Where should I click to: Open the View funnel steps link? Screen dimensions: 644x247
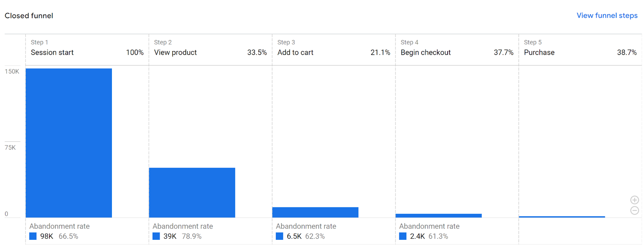[x=607, y=15]
